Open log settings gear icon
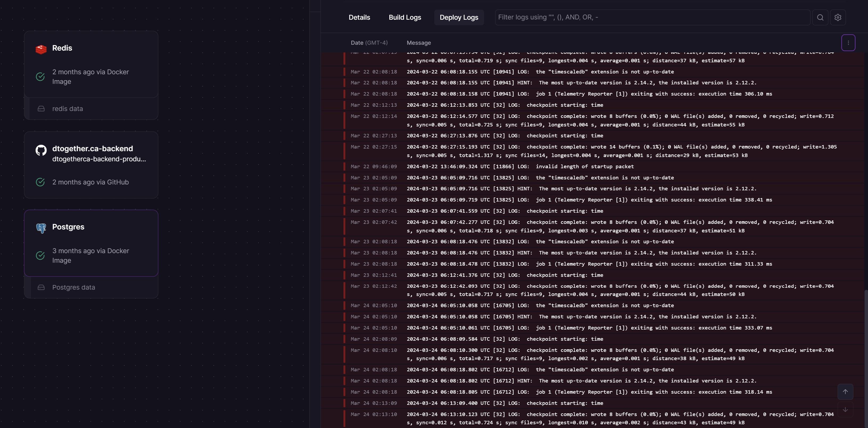Image resolution: width=868 pixels, height=428 pixels. click(x=838, y=18)
